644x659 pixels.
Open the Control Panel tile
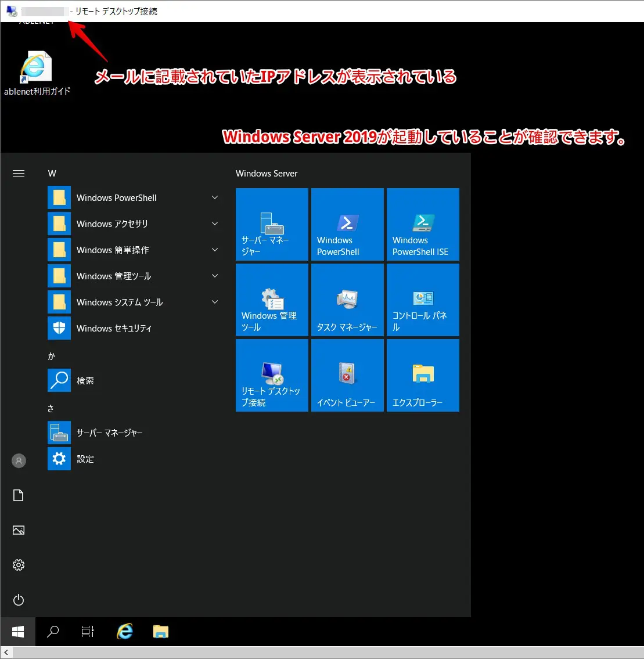(x=423, y=300)
